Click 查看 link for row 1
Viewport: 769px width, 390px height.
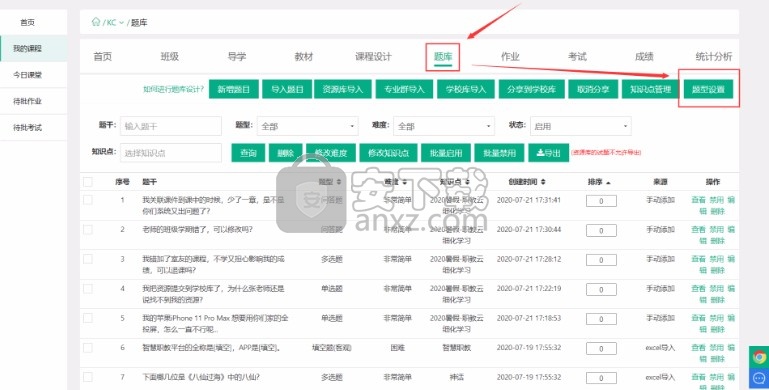pyautogui.click(x=698, y=200)
